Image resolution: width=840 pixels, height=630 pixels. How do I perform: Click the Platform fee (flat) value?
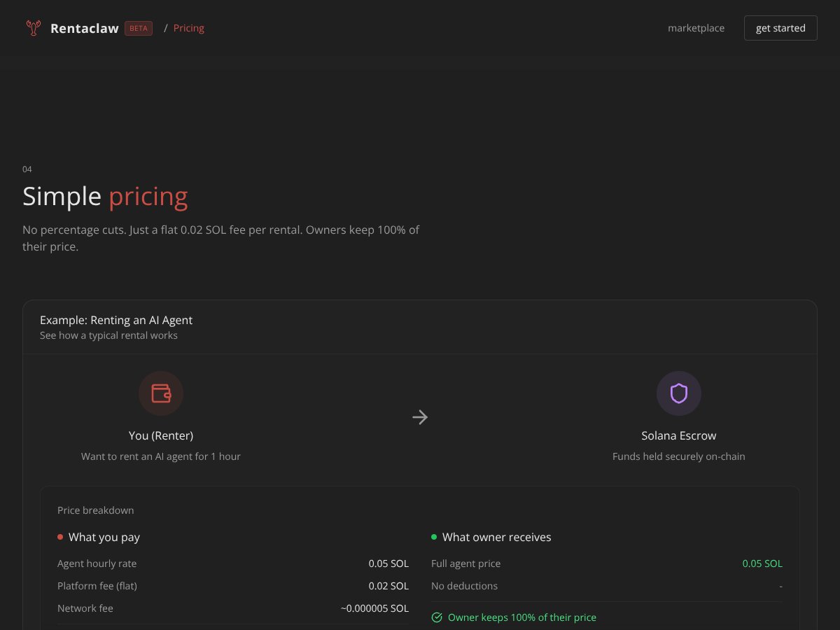pyautogui.click(x=389, y=586)
